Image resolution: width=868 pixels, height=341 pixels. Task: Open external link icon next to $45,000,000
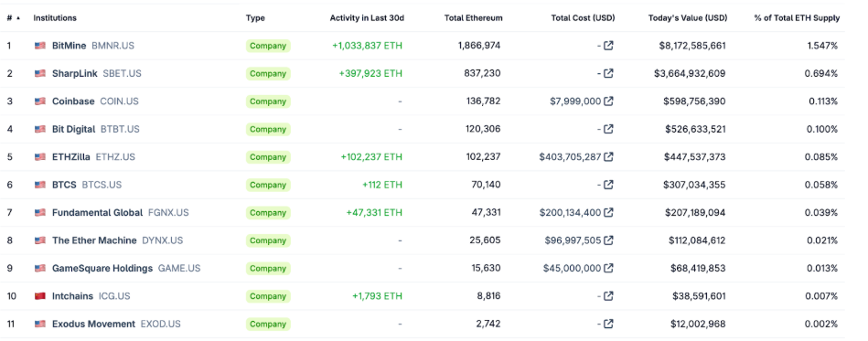tap(608, 268)
